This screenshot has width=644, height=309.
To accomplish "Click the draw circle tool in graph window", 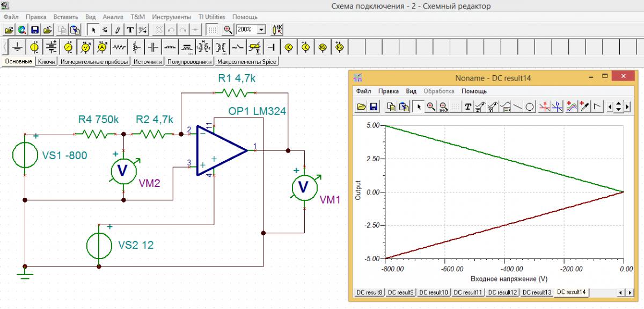I will point(529,107).
